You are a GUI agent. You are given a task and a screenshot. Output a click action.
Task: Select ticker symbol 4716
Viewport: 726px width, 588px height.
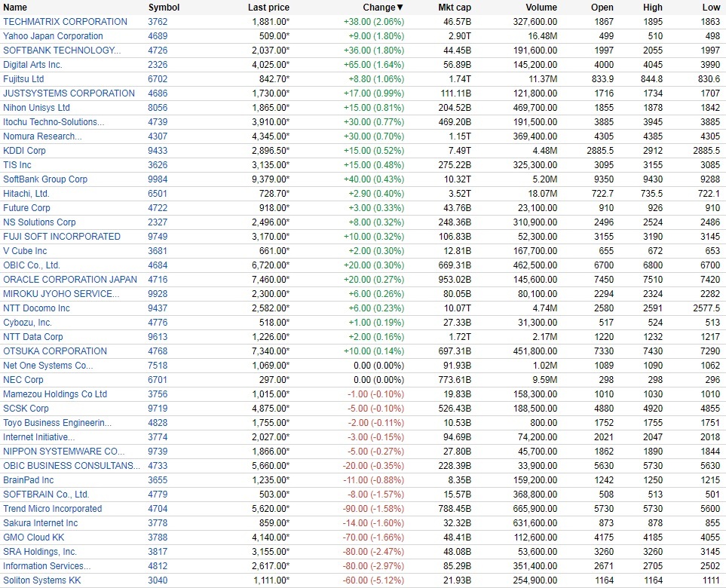pyautogui.click(x=158, y=280)
